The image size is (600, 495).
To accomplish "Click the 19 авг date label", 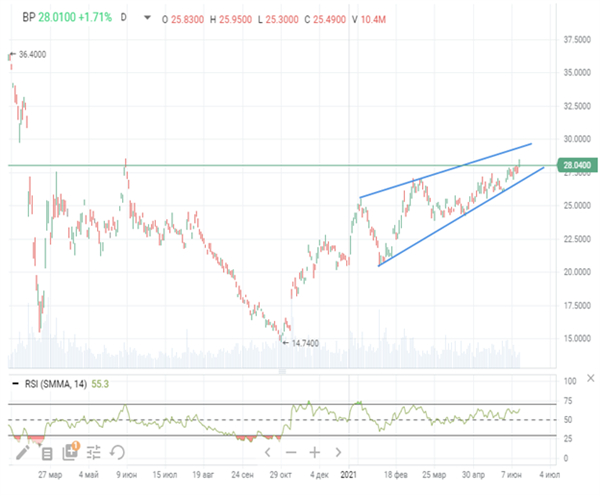I will 203,475.
